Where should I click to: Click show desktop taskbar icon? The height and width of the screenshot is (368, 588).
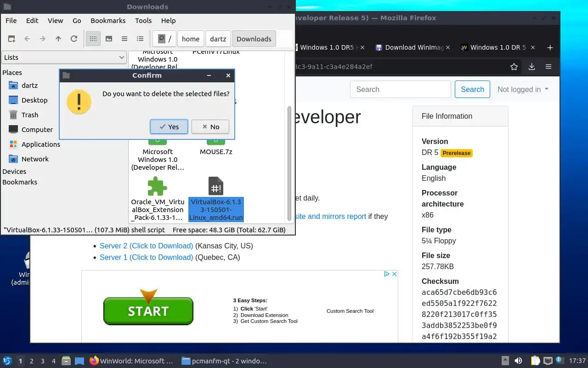[x=79, y=361]
